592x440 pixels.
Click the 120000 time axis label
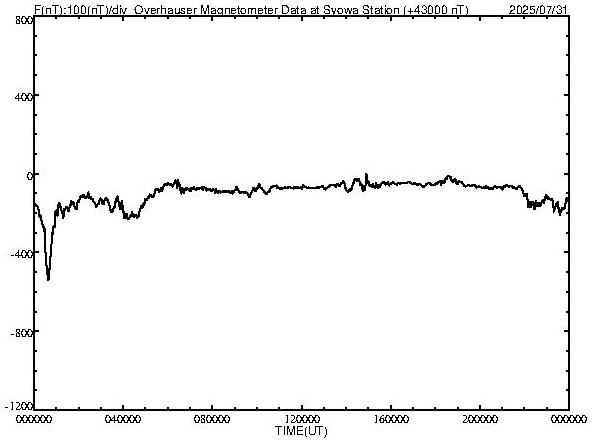pos(302,419)
